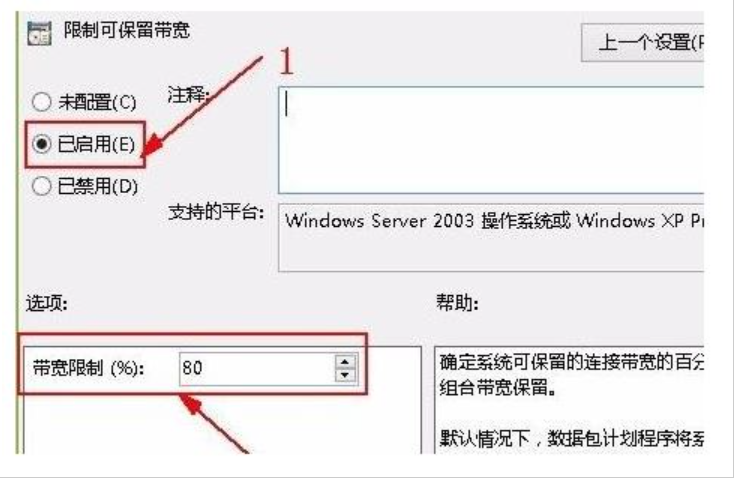Click the 注释: label

[x=189, y=95]
